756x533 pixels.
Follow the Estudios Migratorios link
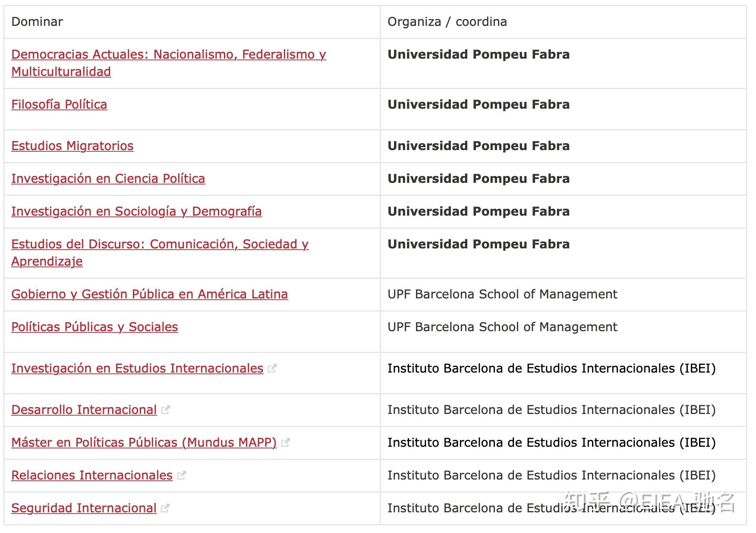(x=72, y=146)
